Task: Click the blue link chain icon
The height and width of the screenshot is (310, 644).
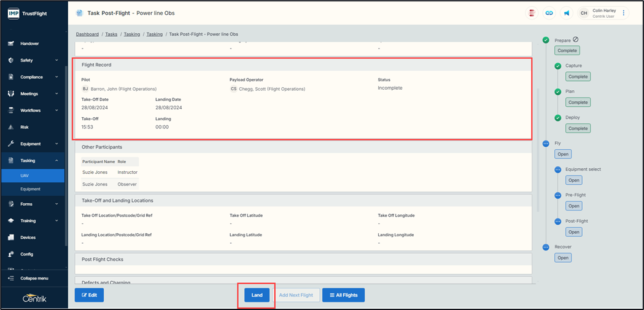Action: tap(549, 13)
